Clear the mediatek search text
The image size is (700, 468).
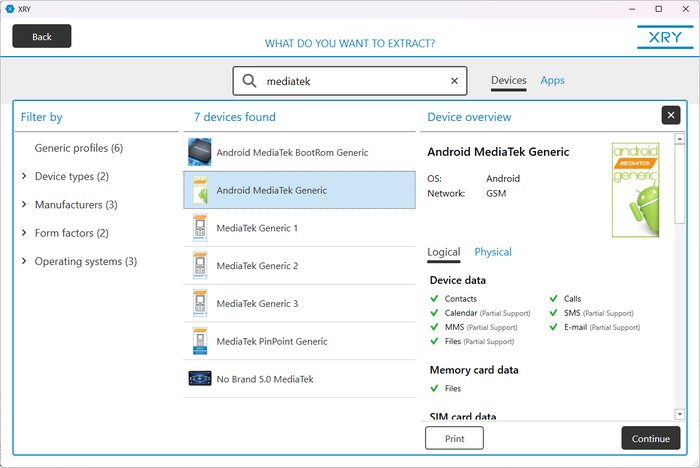[x=454, y=81]
